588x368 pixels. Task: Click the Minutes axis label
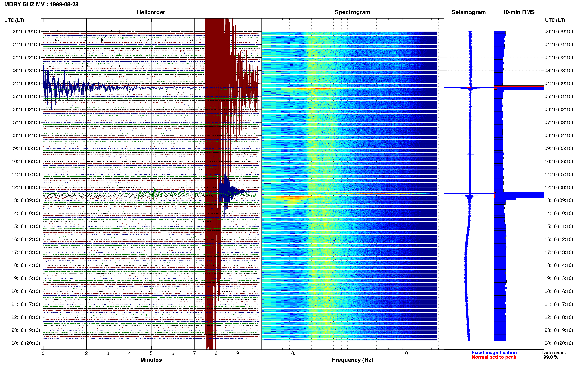(151, 360)
